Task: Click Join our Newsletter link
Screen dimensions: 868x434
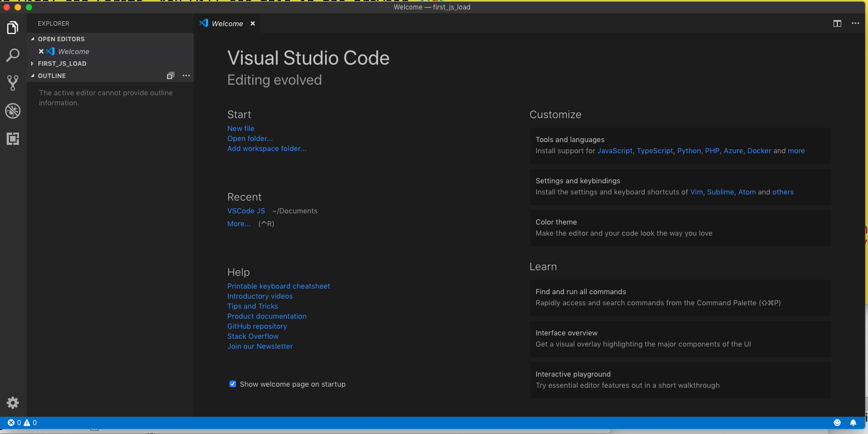Action: click(260, 346)
